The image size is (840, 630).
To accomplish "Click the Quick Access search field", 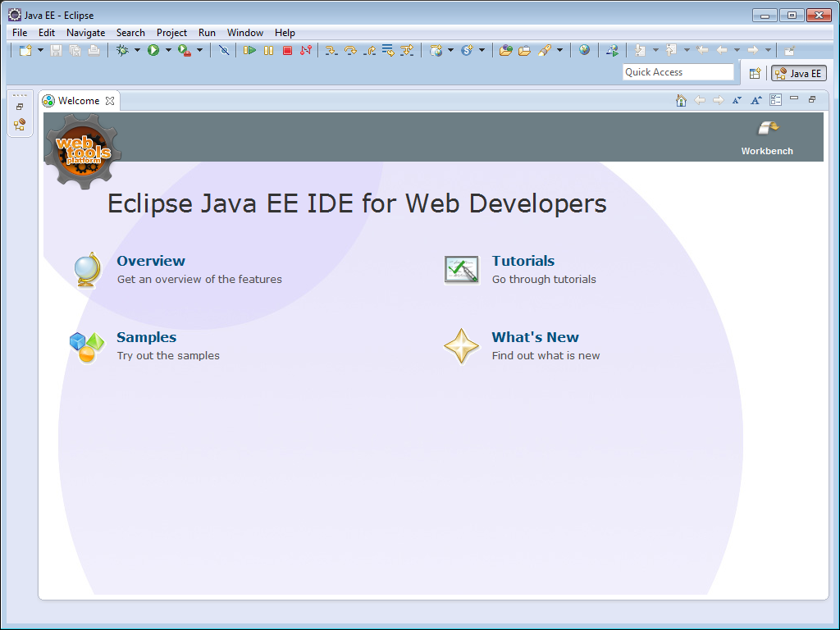I will (x=678, y=72).
